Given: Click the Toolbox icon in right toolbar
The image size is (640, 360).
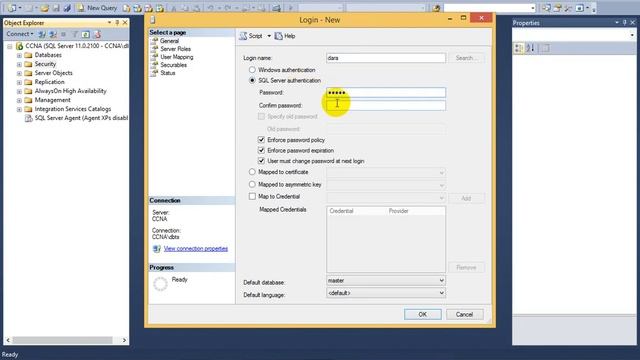Looking at the screenshot, I should click(x=568, y=8).
